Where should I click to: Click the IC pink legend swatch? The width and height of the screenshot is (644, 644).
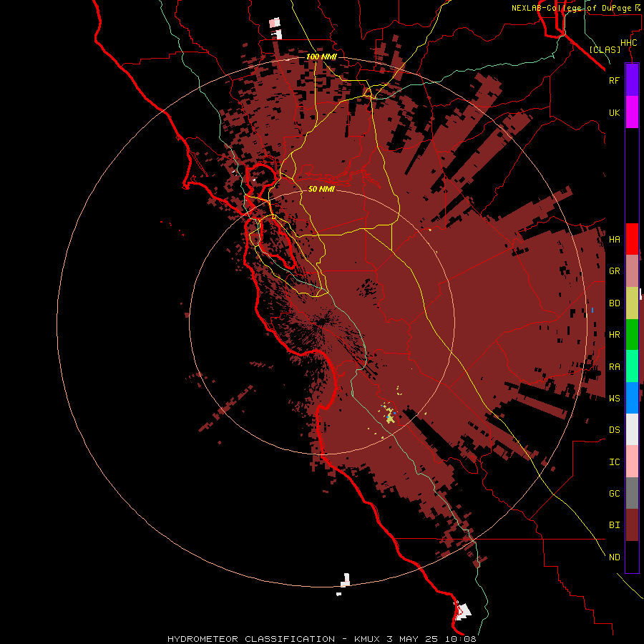coord(632,462)
